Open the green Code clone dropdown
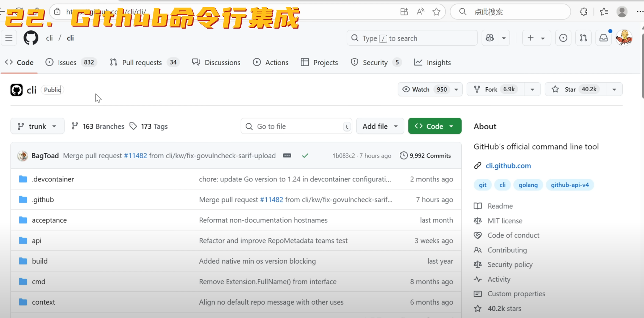The width and height of the screenshot is (644, 318). (435, 126)
